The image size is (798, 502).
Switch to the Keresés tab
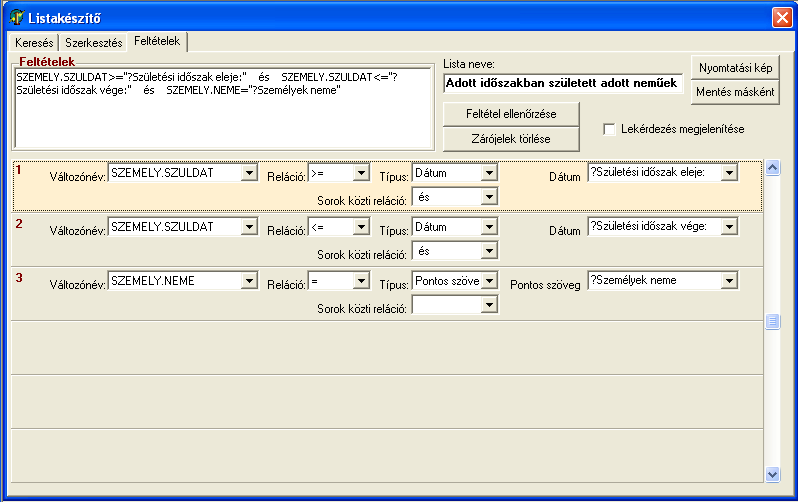(x=34, y=43)
